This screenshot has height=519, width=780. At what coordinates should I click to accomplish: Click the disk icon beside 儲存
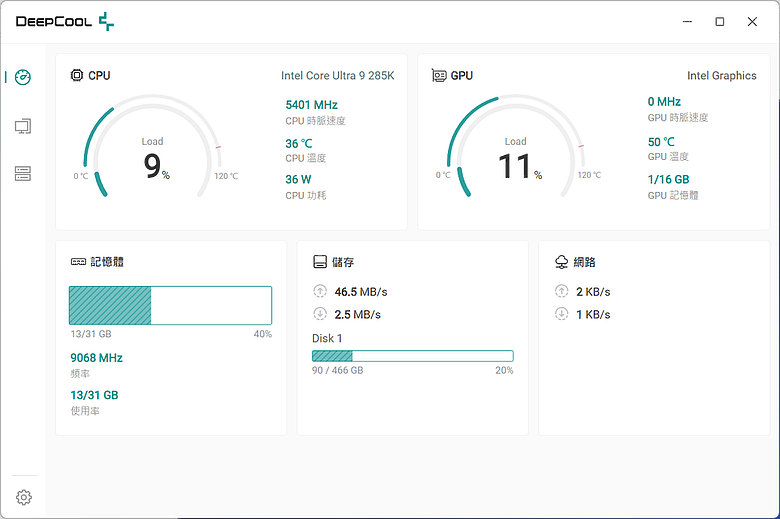pyautogui.click(x=320, y=262)
